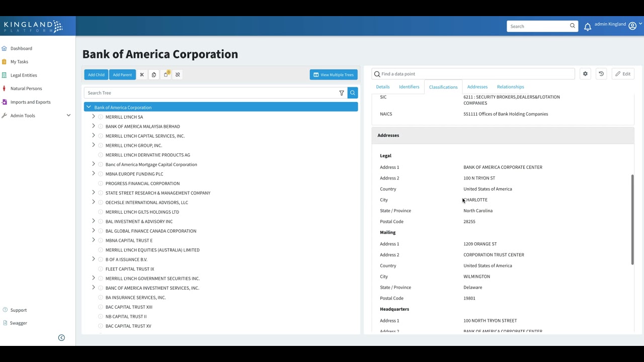Expand STATE STREET RESEARCH & MANAGEMENT COMPANY node

[x=93, y=193]
